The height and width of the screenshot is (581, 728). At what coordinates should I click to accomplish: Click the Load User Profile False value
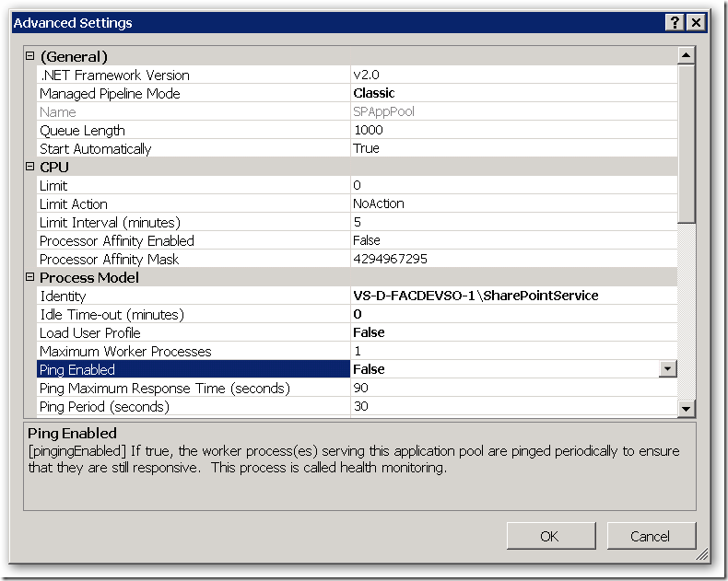click(x=514, y=332)
